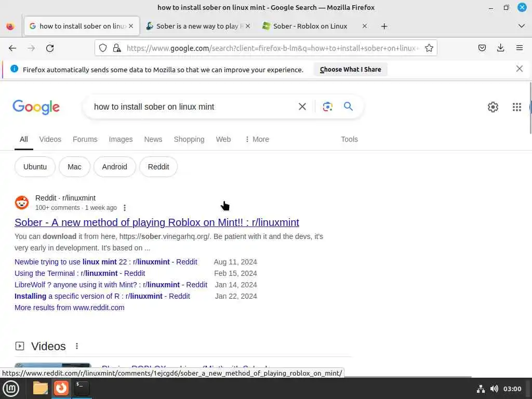Open three-dot menu of Reddit result

click(125, 208)
